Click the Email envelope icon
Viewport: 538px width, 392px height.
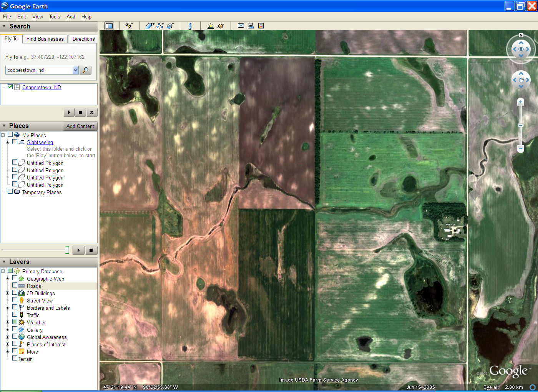point(241,26)
